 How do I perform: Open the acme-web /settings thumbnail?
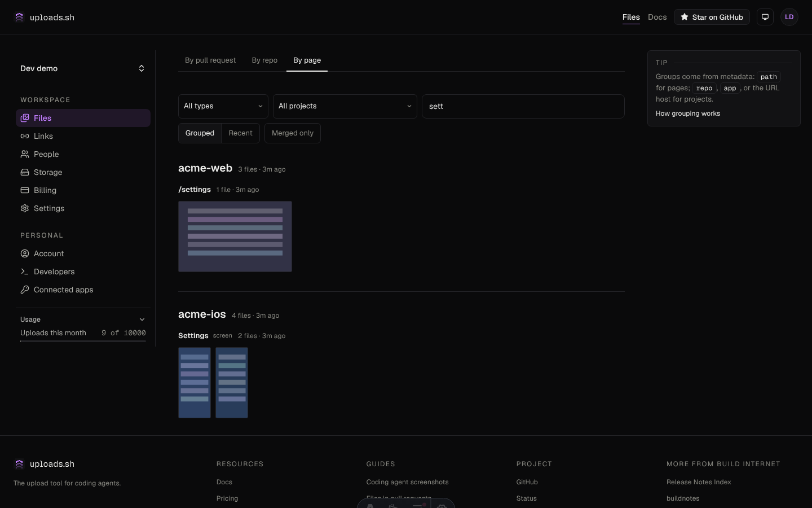click(235, 237)
